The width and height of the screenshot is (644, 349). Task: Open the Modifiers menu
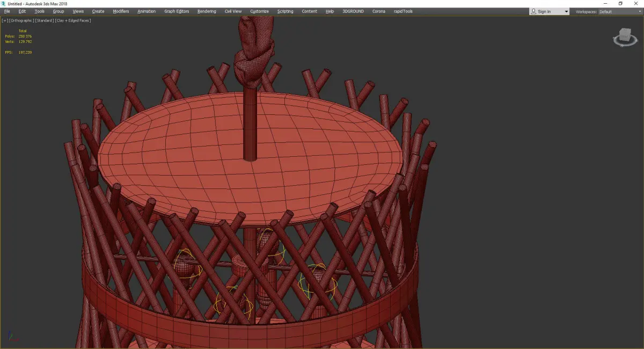[x=121, y=11]
